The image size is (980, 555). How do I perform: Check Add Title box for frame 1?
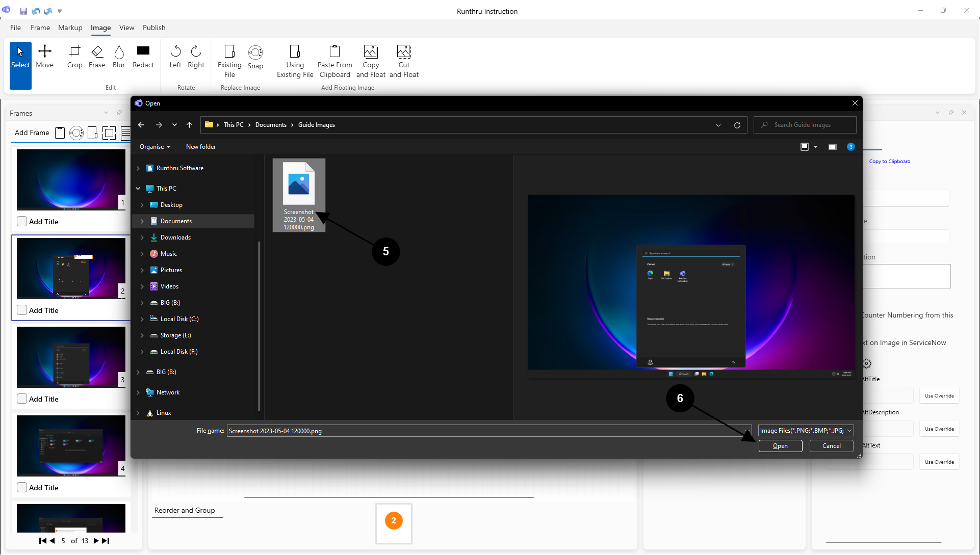pyautogui.click(x=22, y=221)
